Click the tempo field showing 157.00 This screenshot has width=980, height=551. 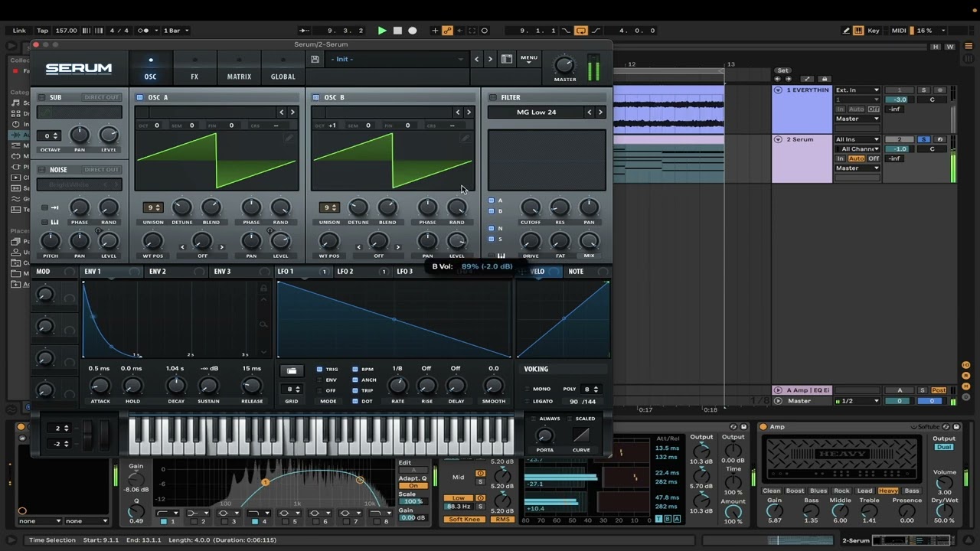66,31
